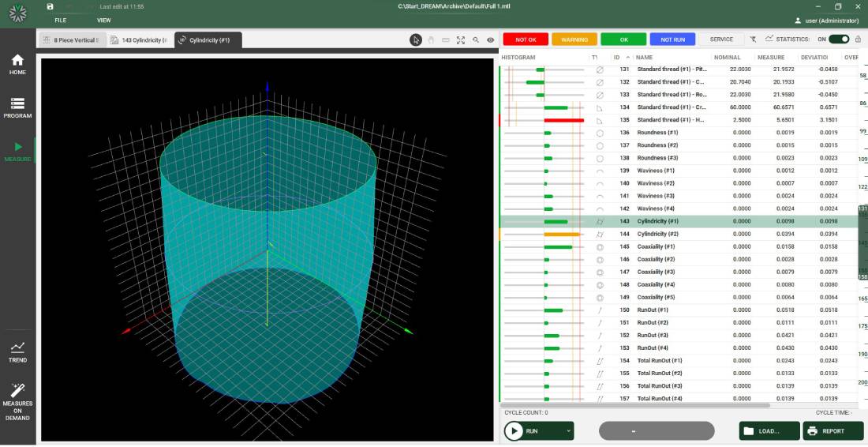Screen dimensions: 868x447
Task: Open the FILE menu
Action: [x=60, y=21]
